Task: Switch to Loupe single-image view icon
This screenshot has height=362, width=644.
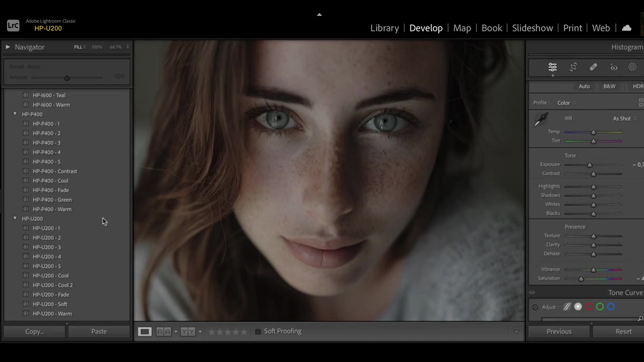Action: (145, 332)
